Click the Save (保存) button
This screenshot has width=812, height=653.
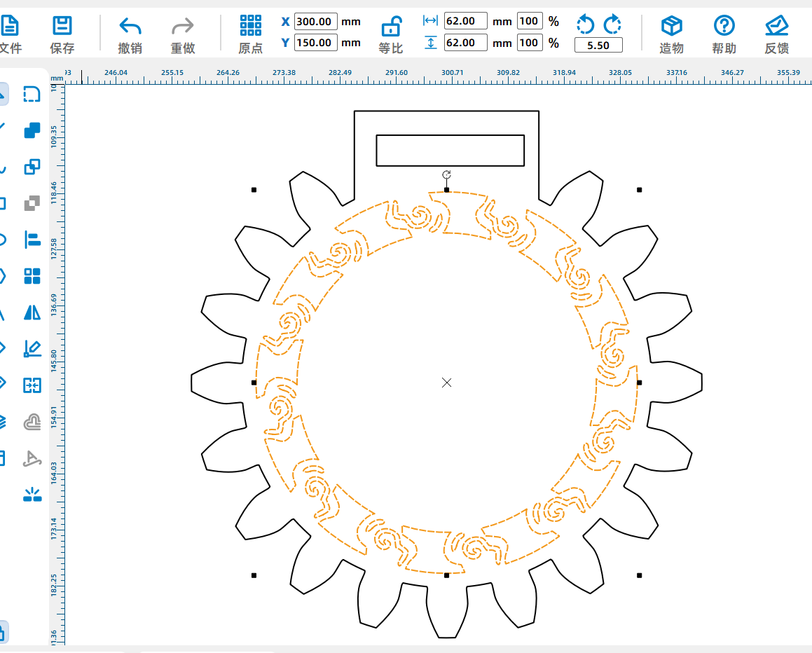click(62, 35)
